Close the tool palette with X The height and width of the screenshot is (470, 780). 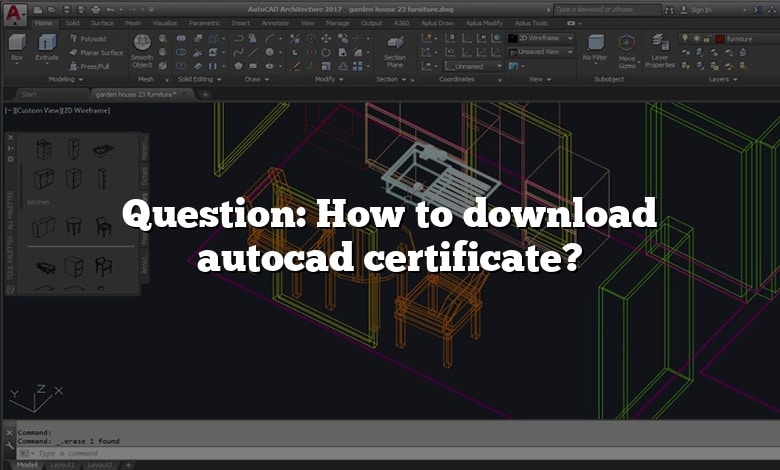pos(11,137)
